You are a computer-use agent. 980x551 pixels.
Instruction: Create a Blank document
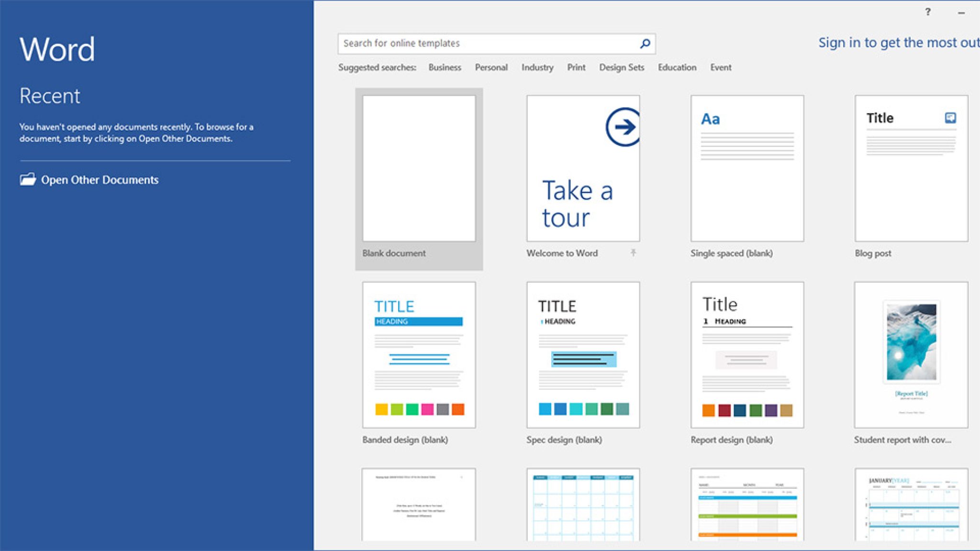(419, 168)
